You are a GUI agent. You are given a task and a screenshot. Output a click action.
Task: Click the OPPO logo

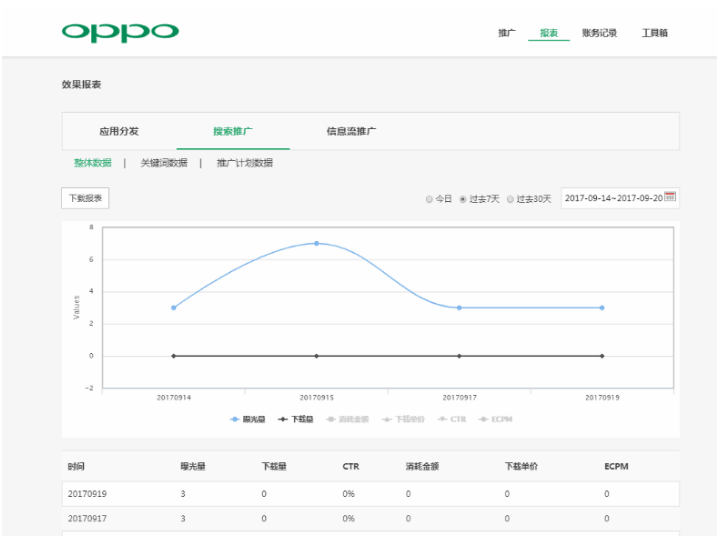pos(120,32)
